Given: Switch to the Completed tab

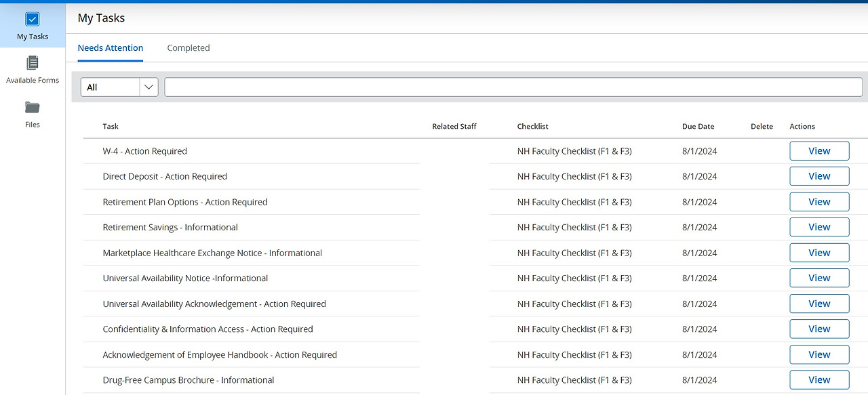Looking at the screenshot, I should coord(189,48).
